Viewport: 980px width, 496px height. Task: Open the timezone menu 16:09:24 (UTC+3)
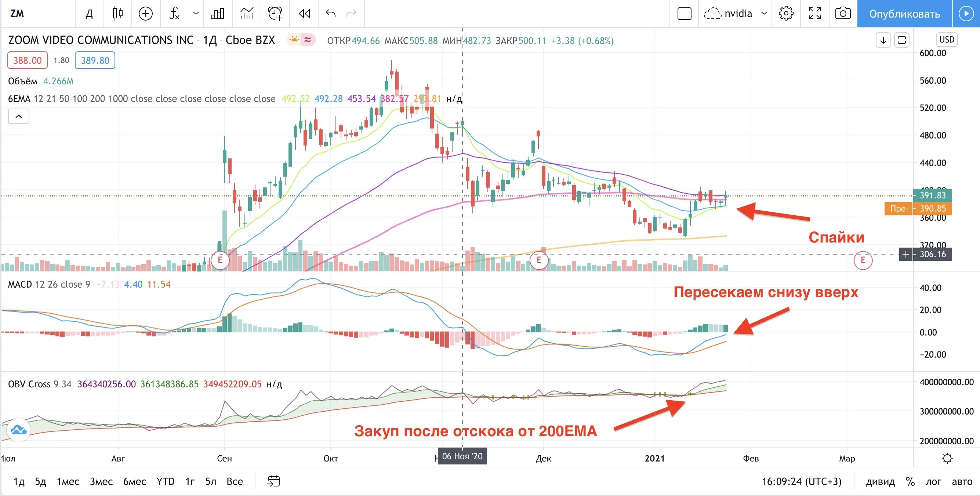[x=802, y=482]
